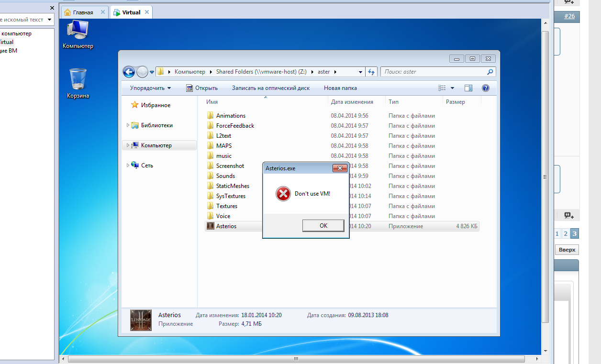The height and width of the screenshot is (364, 601).
Task: Open the Computer desktop icon
Action: 78,34
